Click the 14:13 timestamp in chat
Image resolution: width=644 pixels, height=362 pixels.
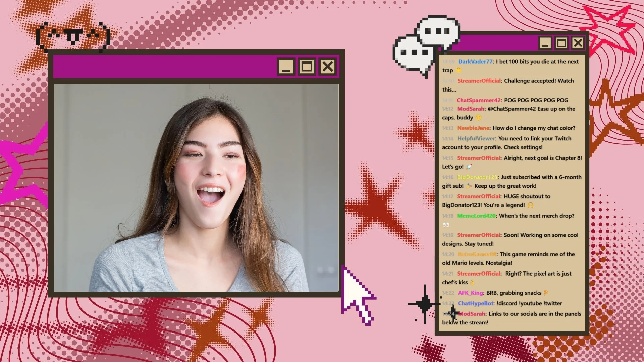pos(447,128)
